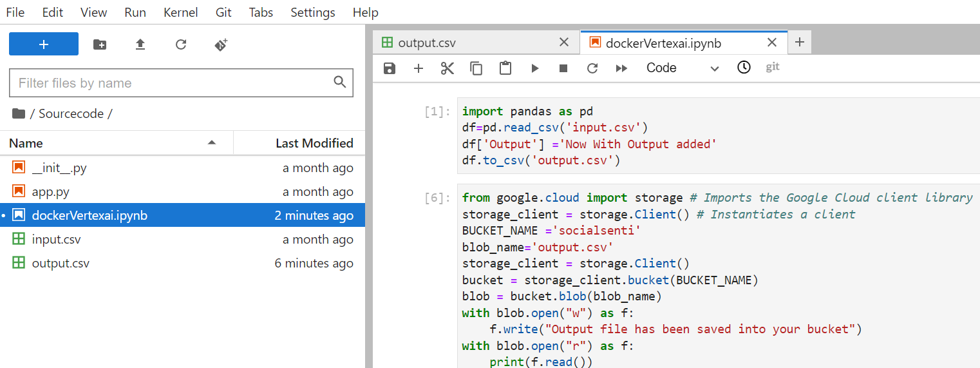Viewport: 980px width, 368px height.
Task: Upload files to the file browser
Action: tap(140, 44)
